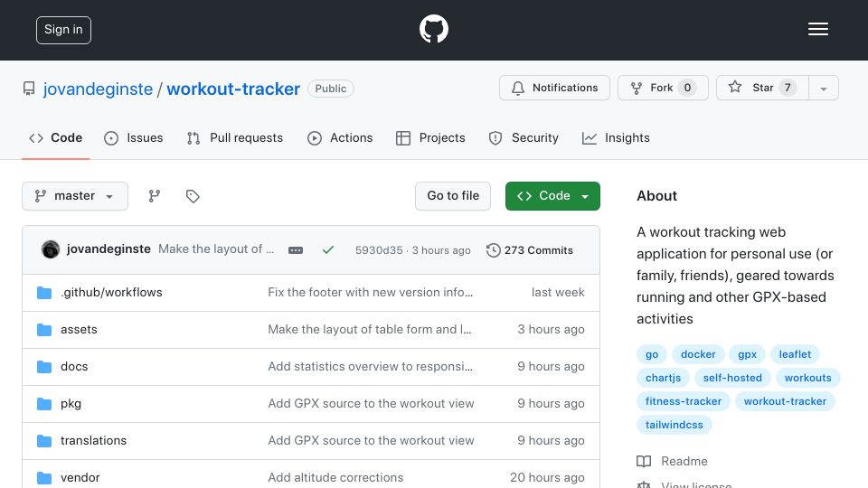Click the folder icon beside pkg
The height and width of the screenshot is (488, 868).
coord(44,404)
